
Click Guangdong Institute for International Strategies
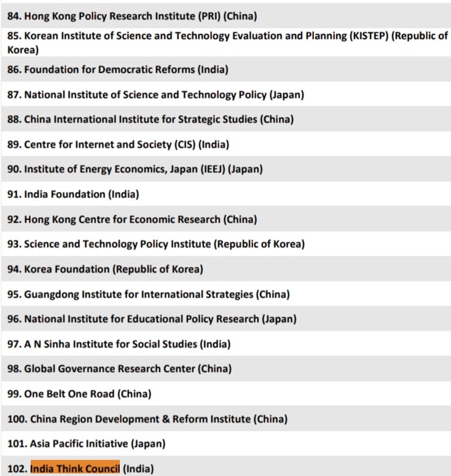point(148,294)
